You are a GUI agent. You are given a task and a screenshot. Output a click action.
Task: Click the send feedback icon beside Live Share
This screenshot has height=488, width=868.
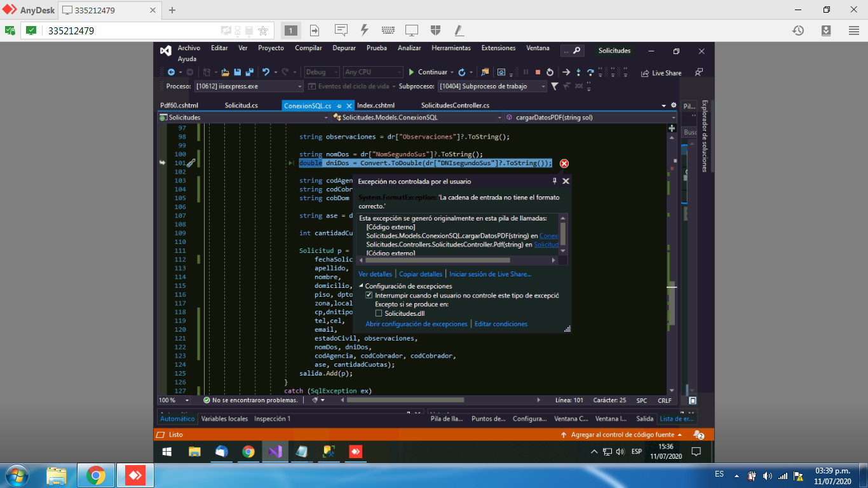coord(699,72)
